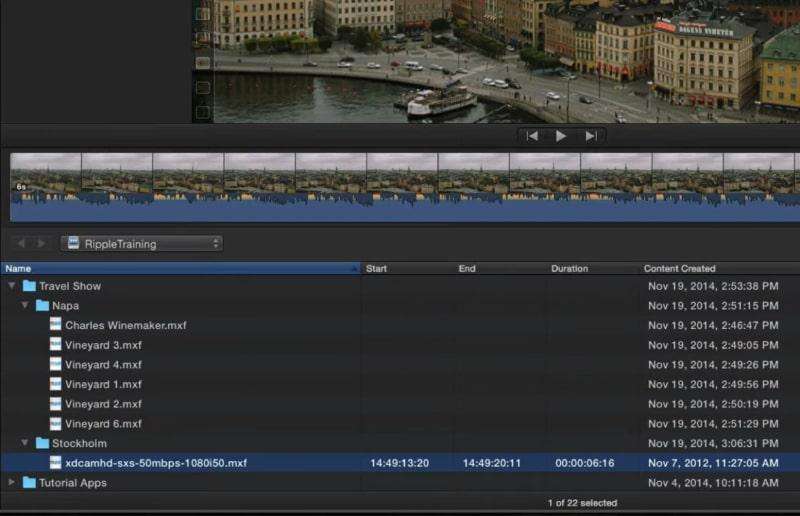Click the Tutorial Apps folder icon
Image resolution: width=800 pixels, height=516 pixels.
click(29, 482)
